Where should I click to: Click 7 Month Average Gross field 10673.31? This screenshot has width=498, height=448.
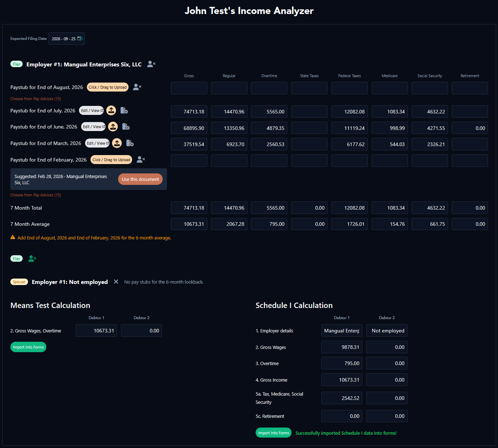(x=189, y=224)
